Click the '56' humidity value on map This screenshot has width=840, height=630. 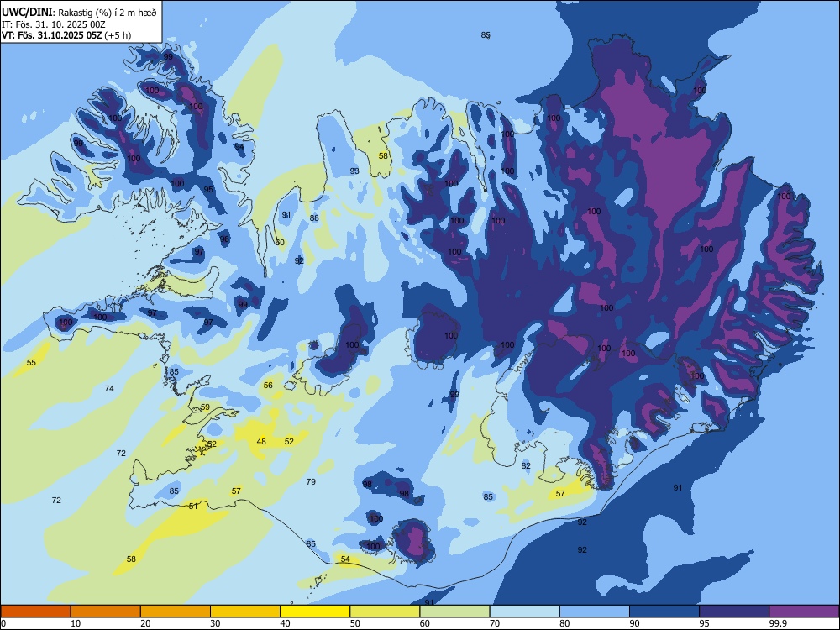coord(268,385)
